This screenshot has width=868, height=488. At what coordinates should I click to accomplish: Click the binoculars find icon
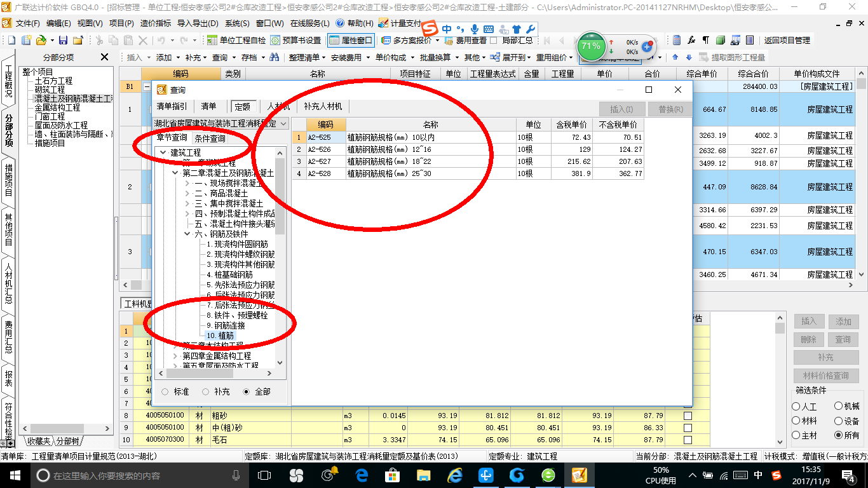click(x=275, y=57)
